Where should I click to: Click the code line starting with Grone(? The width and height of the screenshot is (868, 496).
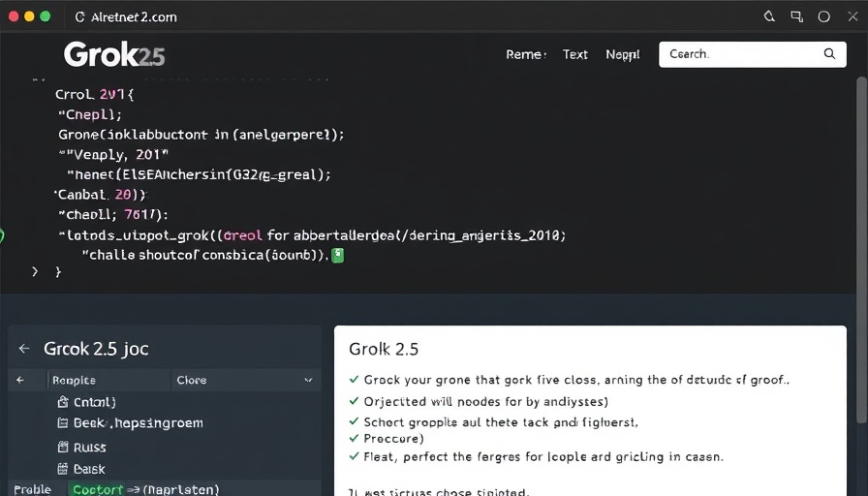tap(201, 135)
